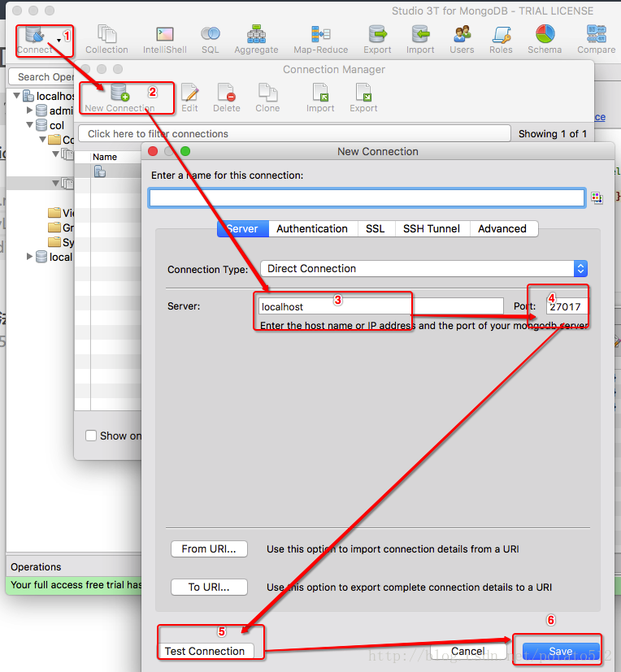
Task: Open the Connection Type dropdown
Action: [423, 269]
